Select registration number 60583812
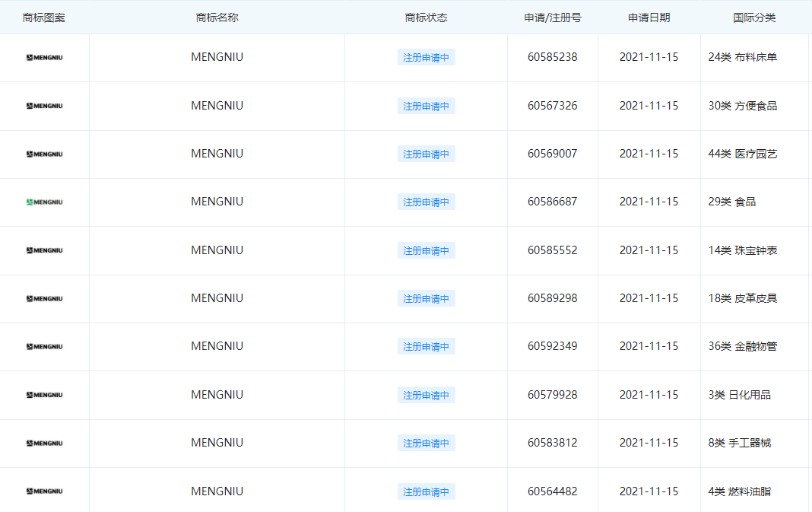Screen dimensions: 812x512 click(x=553, y=443)
